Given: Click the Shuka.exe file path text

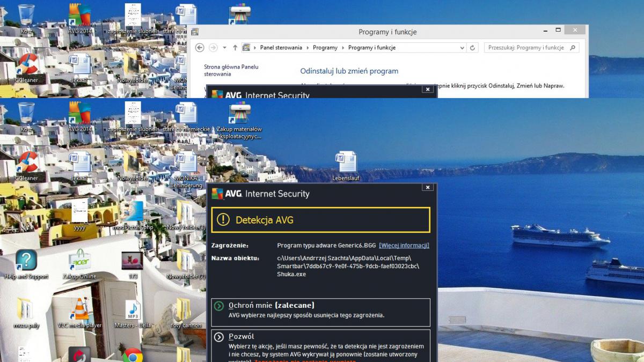Looking at the screenshot, I should click(x=348, y=266).
